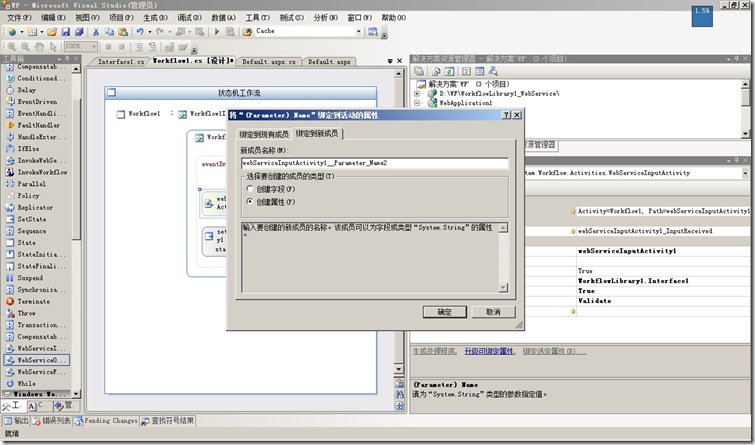Click the View Class Diagram icon in Solution Explorer
The height and width of the screenshot is (445, 755).
point(493,71)
